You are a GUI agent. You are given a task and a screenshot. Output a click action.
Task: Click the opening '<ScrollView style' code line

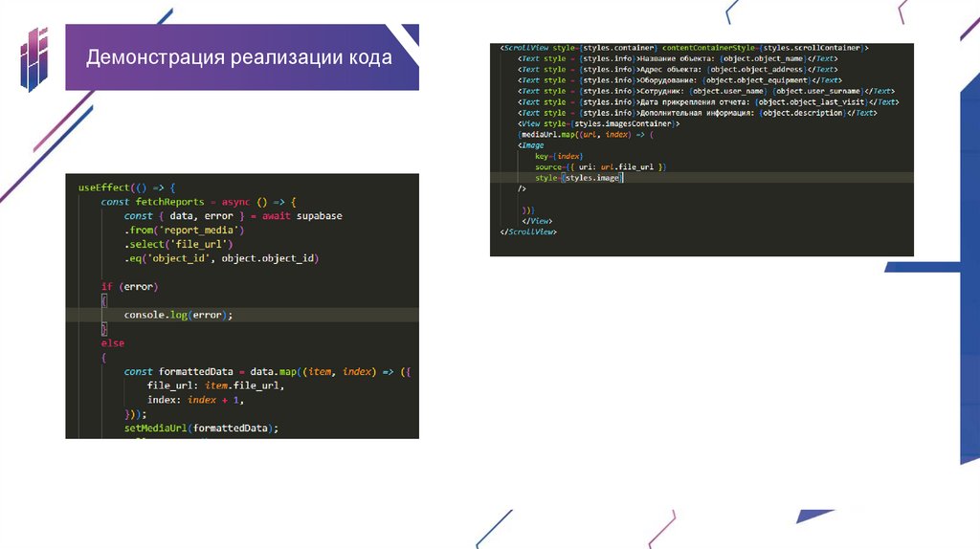(684, 48)
